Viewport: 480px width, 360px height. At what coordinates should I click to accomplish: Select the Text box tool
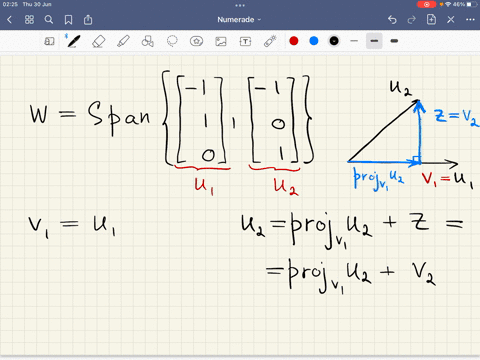245,41
